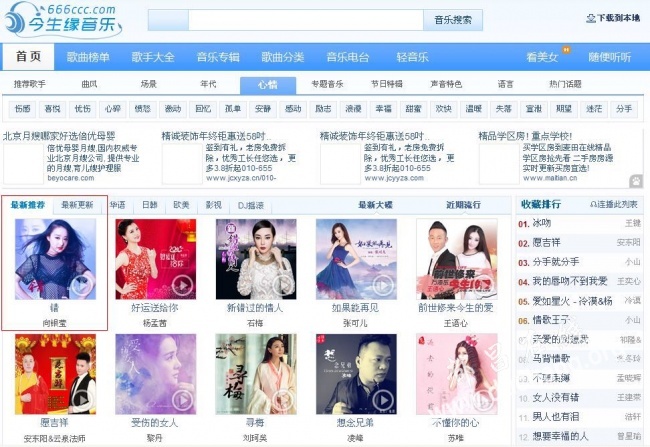This screenshot has height=447, width=650.
Task: Open the 音乐电台 navigation item
Action: click(x=347, y=57)
